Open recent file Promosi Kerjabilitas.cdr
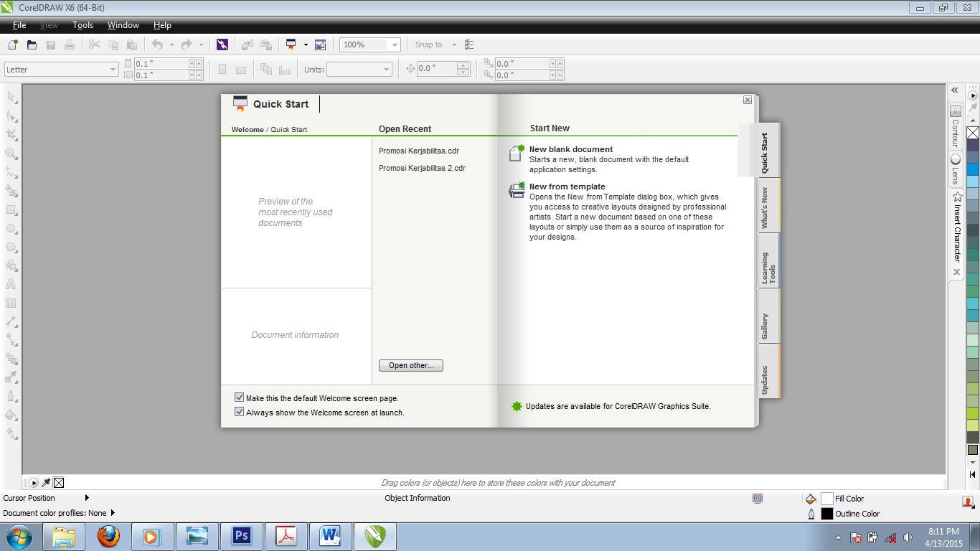 [x=419, y=151]
